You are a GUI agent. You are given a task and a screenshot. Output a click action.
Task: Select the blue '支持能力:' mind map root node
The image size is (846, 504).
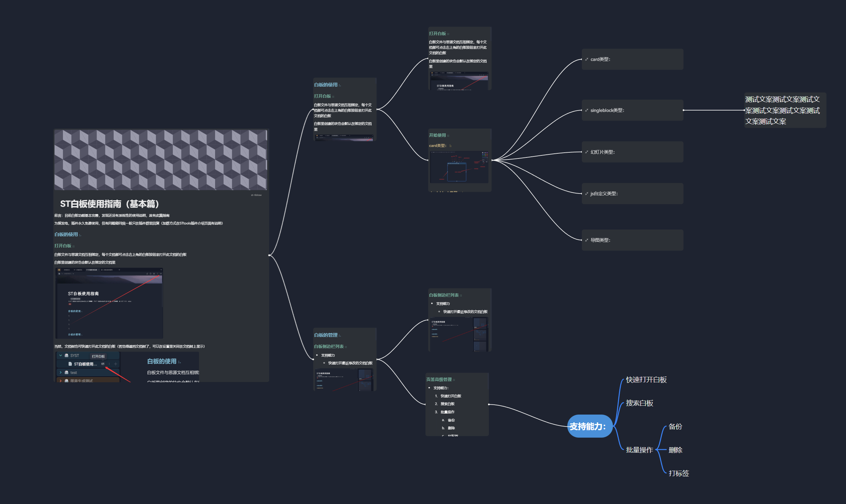pos(590,426)
